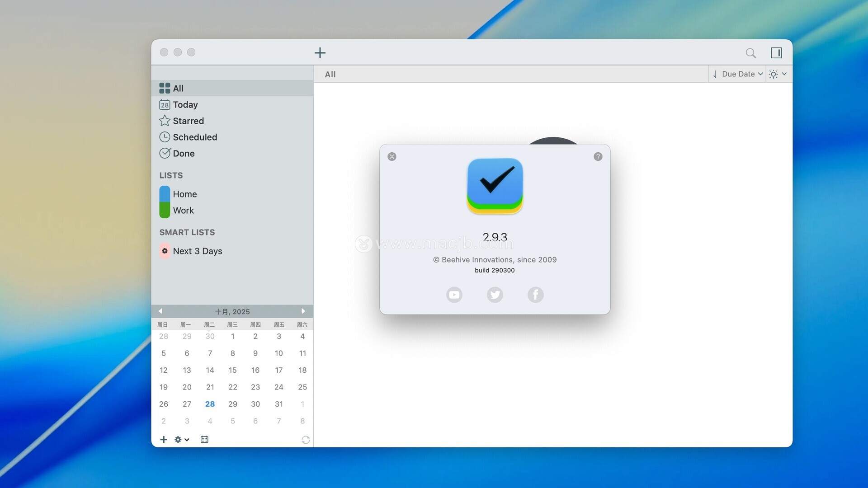Click the blue Home list color swatch
The width and height of the screenshot is (868, 488).
point(165,194)
